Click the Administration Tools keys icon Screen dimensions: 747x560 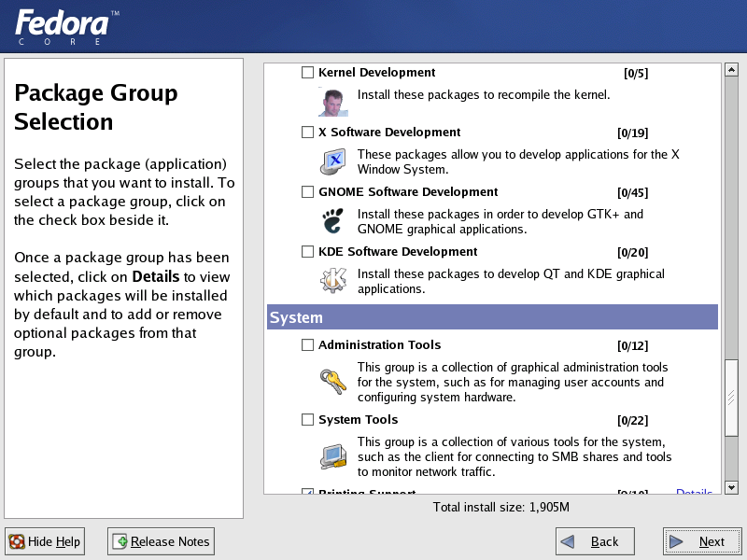[333, 382]
